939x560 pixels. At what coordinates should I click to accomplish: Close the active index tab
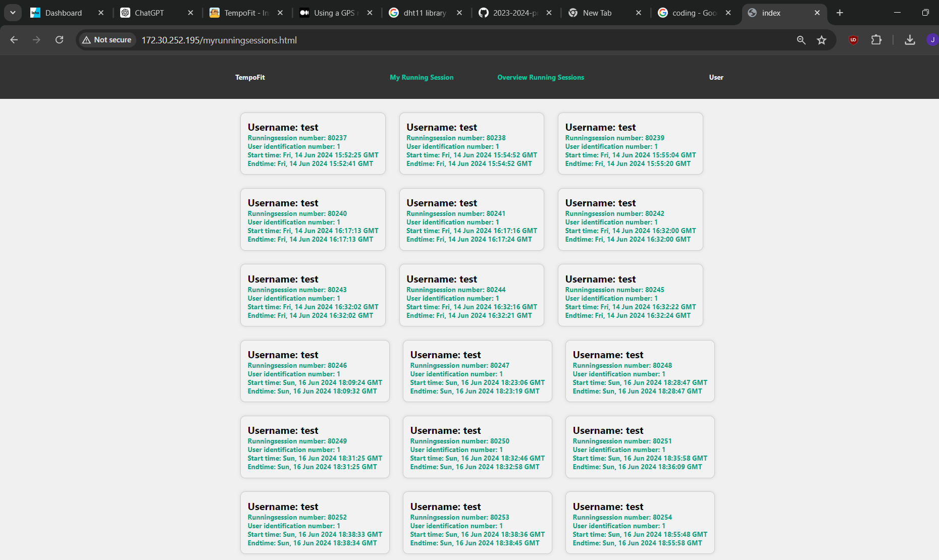[x=817, y=13]
